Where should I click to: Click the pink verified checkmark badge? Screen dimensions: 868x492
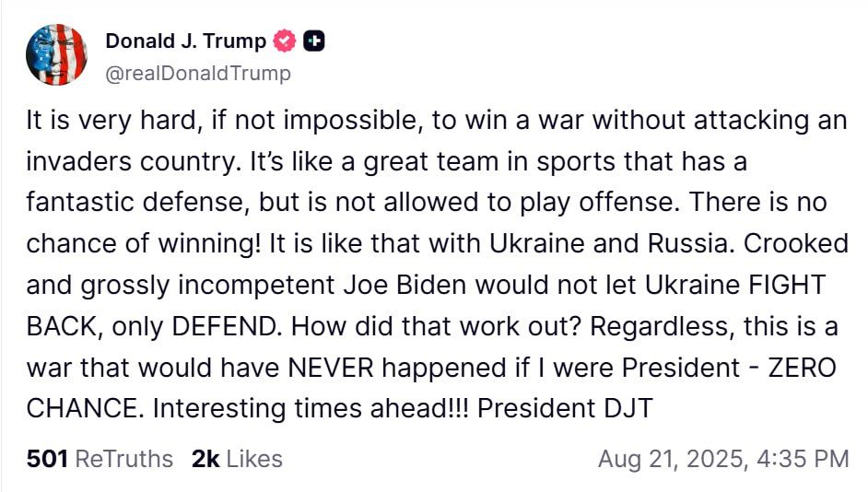coord(285,41)
